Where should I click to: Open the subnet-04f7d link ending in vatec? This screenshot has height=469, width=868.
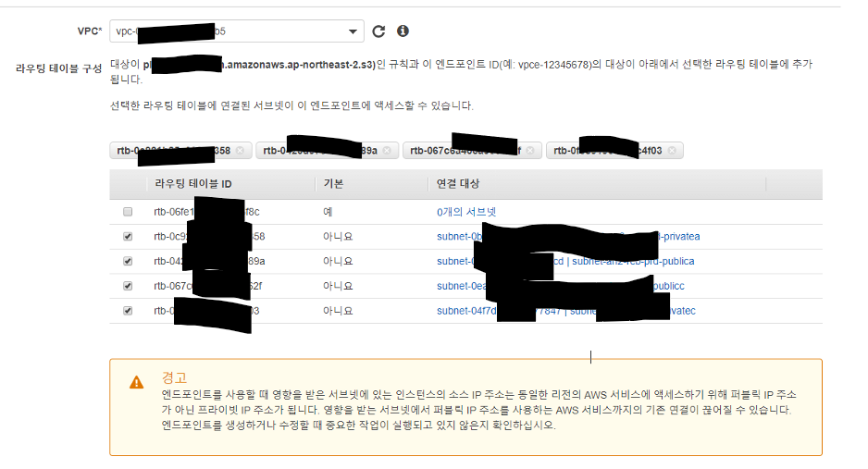pos(565,311)
